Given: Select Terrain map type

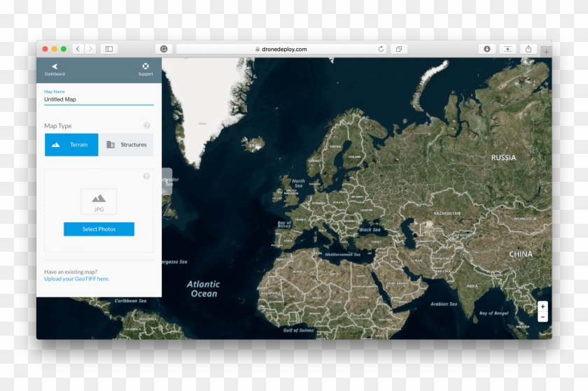Looking at the screenshot, I should [x=71, y=145].
